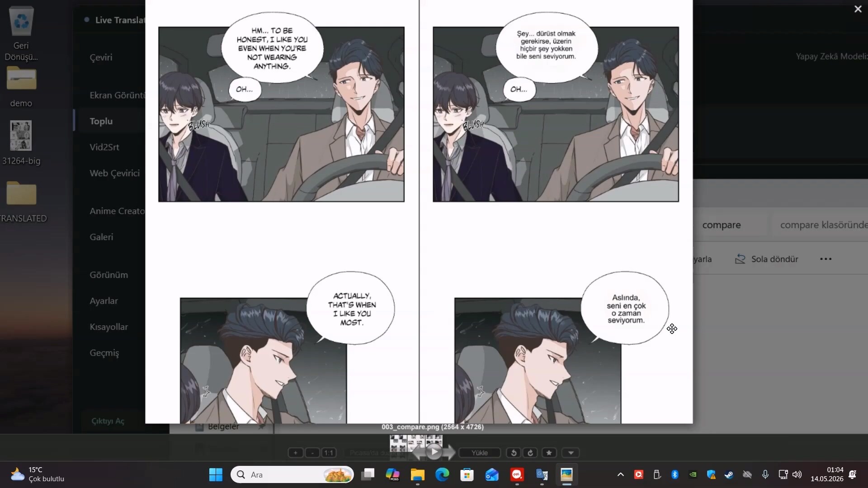Open Kısayollar in the sidebar
868x488 pixels.
click(x=108, y=327)
